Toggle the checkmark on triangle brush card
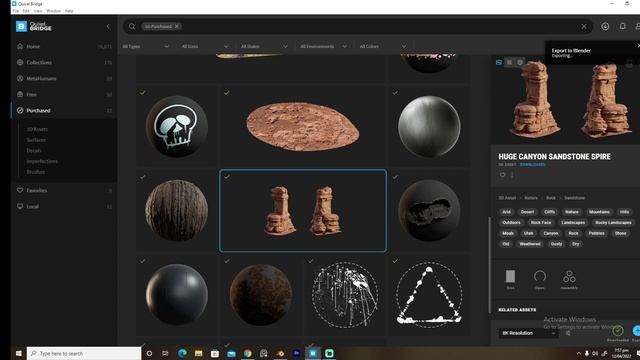The height and width of the screenshot is (360, 640). coord(395,261)
